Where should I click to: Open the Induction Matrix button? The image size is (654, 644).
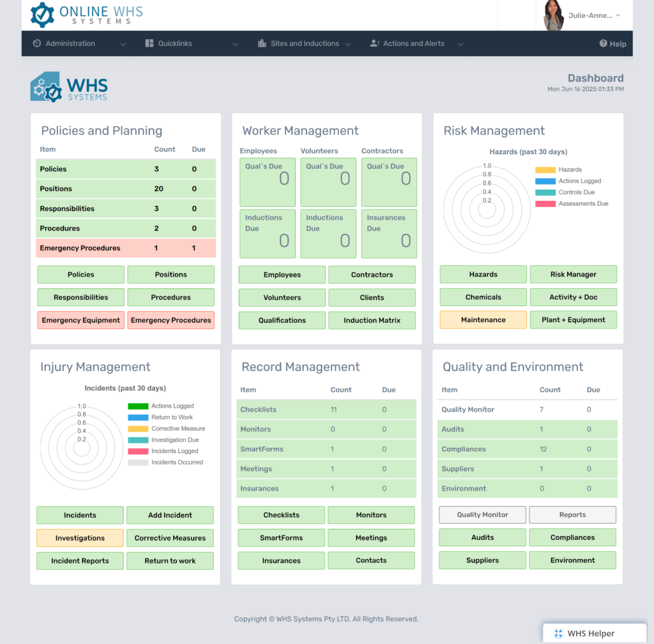click(x=372, y=320)
